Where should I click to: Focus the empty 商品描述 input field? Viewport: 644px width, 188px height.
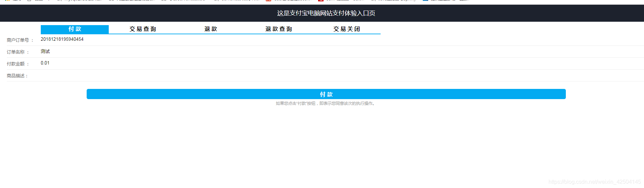click(x=342, y=75)
